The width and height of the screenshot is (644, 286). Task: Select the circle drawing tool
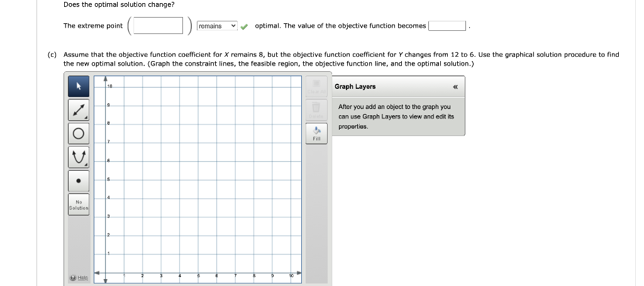click(79, 134)
